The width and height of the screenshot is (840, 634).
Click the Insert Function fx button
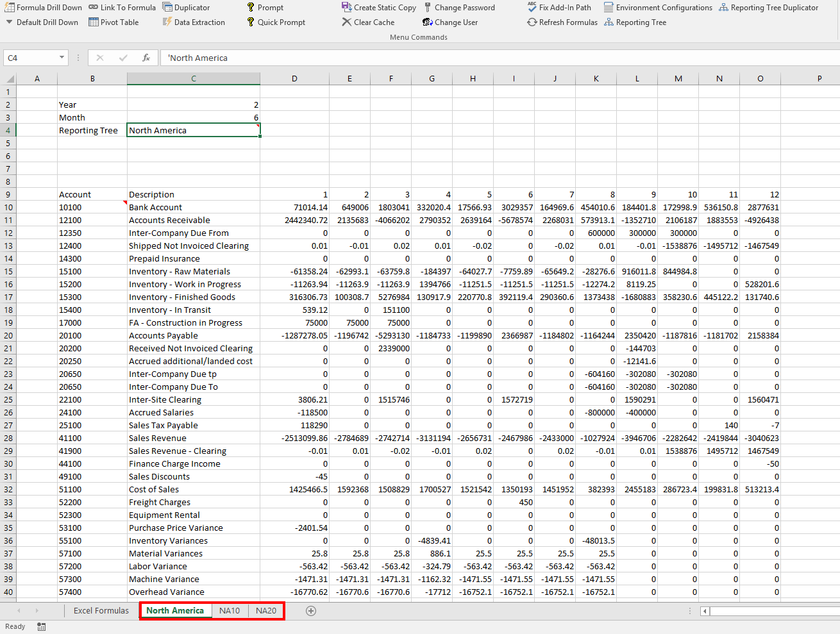click(146, 58)
